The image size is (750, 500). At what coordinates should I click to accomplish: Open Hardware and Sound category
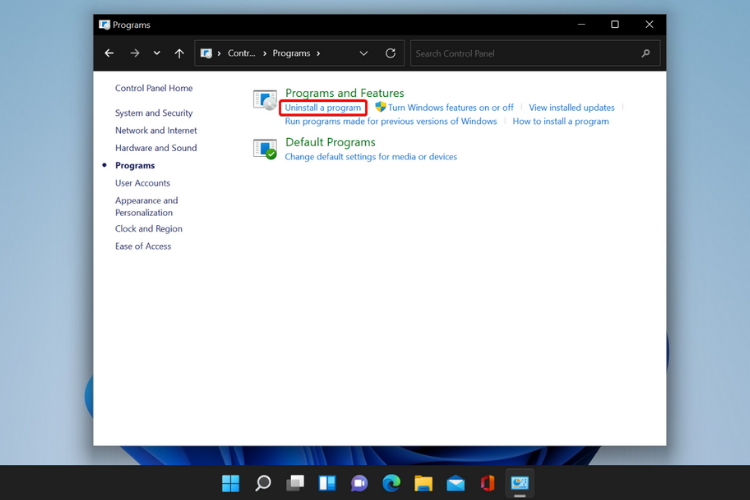click(155, 148)
